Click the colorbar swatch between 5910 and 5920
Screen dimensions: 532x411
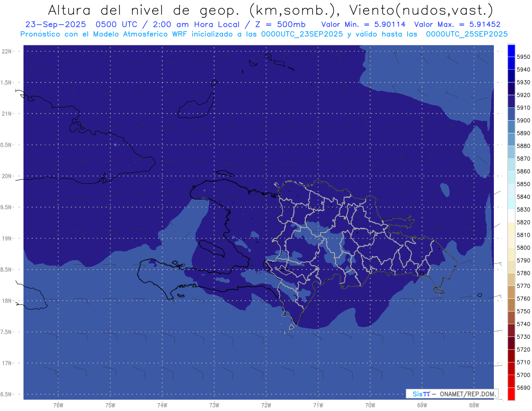pos(511,102)
